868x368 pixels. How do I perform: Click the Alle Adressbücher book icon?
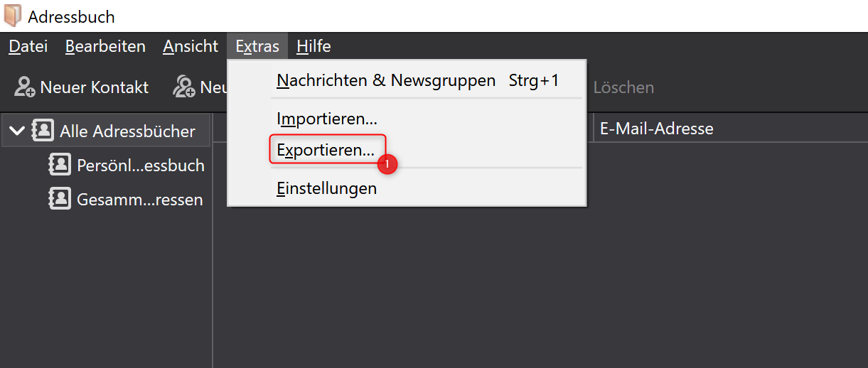(43, 131)
